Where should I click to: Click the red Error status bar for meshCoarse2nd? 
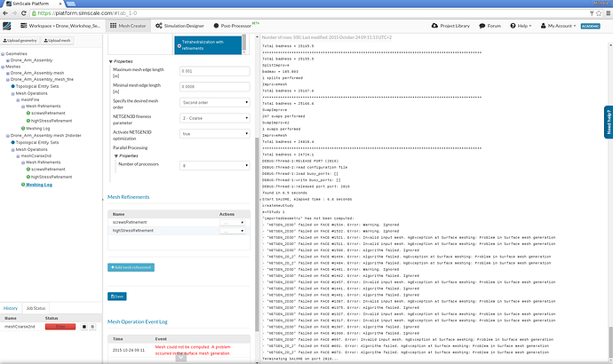coord(60,327)
